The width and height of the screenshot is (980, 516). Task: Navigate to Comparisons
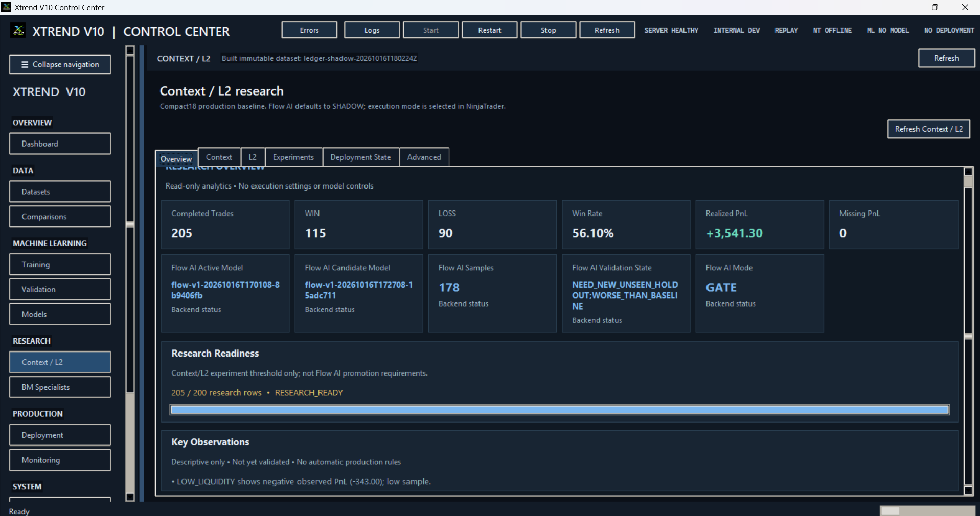(x=60, y=217)
